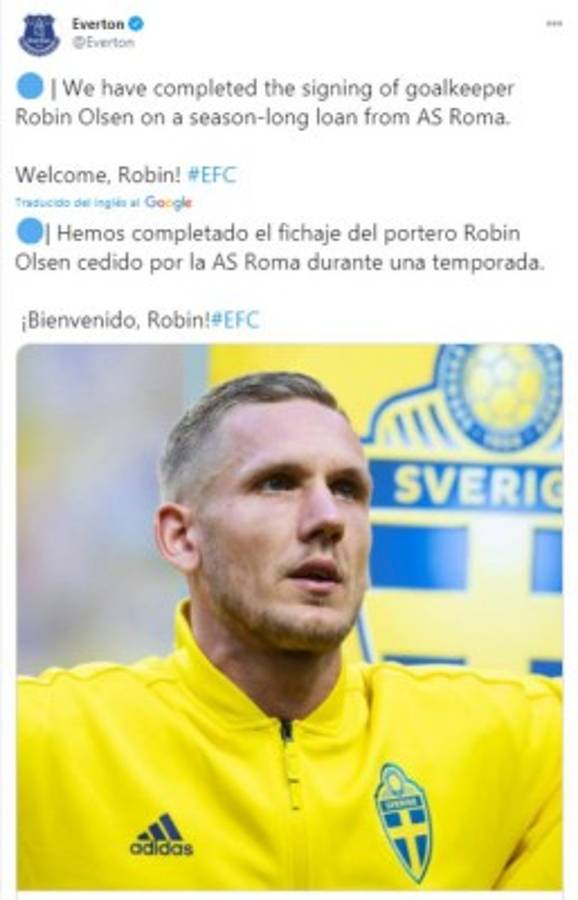Click 'Traducido del inglés al' translation label

click(78, 203)
